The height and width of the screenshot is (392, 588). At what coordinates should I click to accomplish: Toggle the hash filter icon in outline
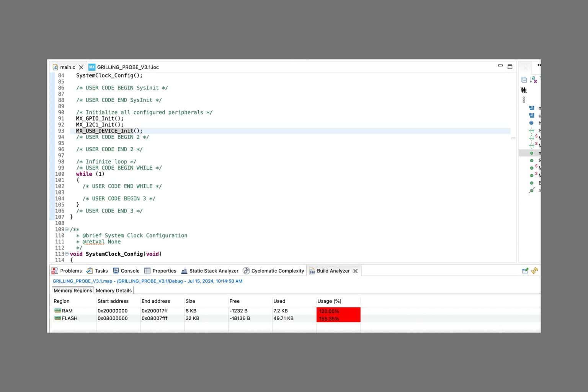[x=524, y=90]
